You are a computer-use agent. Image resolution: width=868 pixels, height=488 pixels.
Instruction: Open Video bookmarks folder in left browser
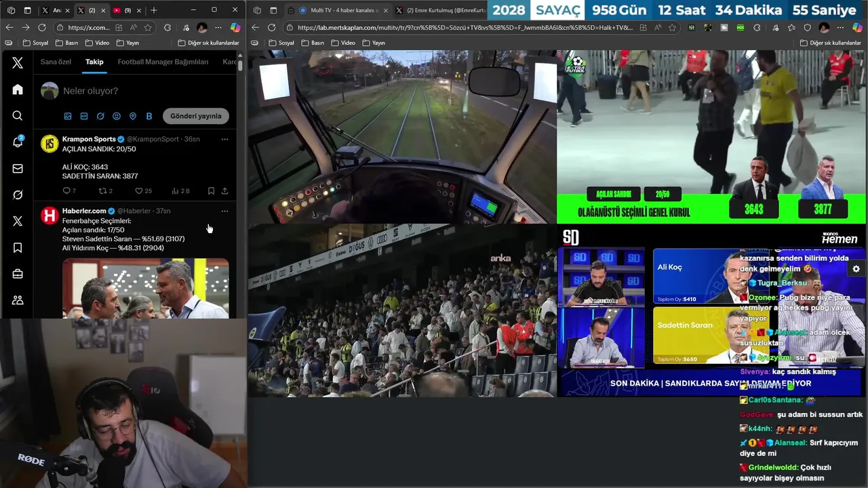97,43
